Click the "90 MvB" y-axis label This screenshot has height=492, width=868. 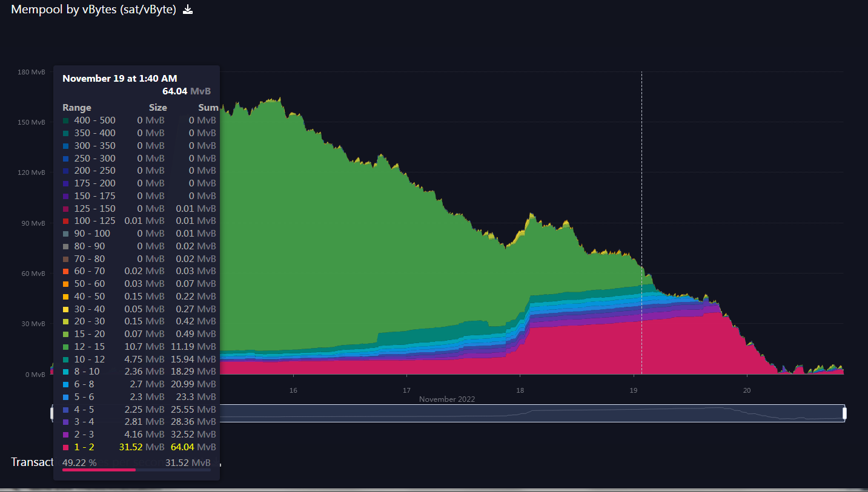[33, 223]
